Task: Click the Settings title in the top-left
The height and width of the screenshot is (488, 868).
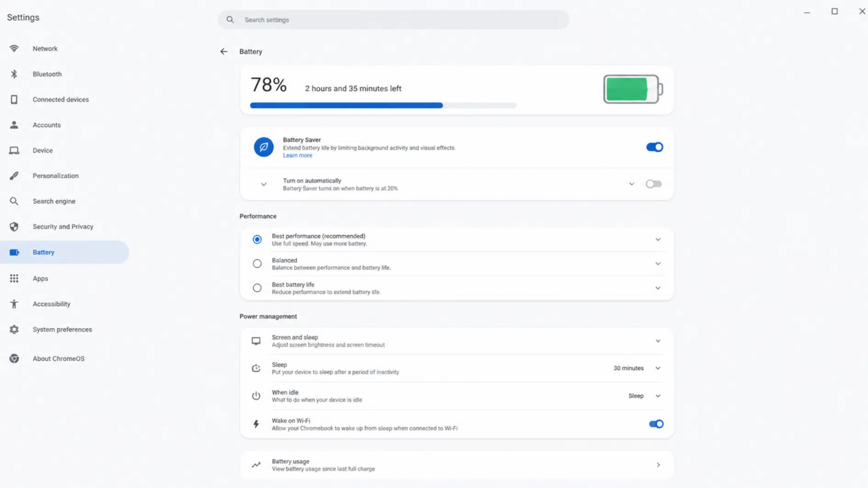Action: [23, 17]
